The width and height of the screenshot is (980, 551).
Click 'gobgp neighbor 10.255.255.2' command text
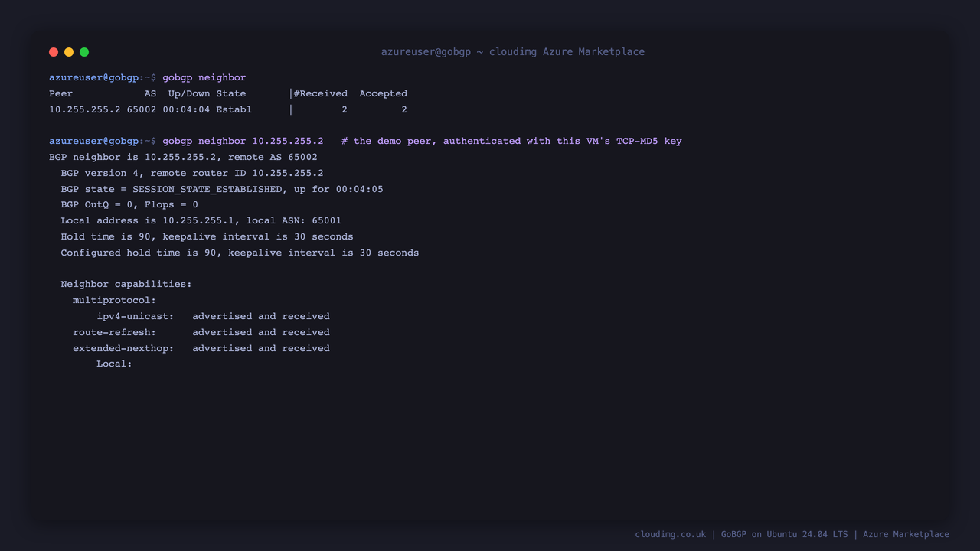tap(243, 141)
